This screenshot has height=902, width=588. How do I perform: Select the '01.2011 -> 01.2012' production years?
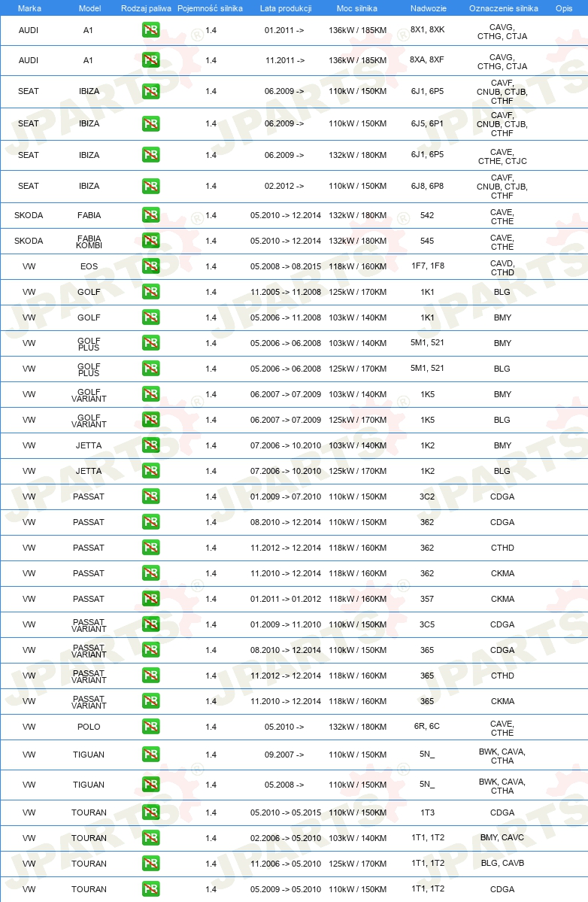tap(286, 599)
